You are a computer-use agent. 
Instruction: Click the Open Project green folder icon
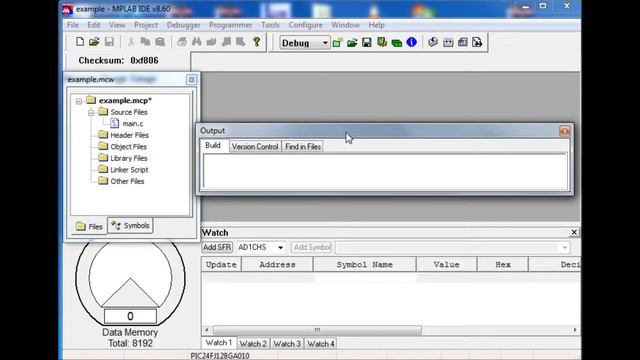click(352, 42)
